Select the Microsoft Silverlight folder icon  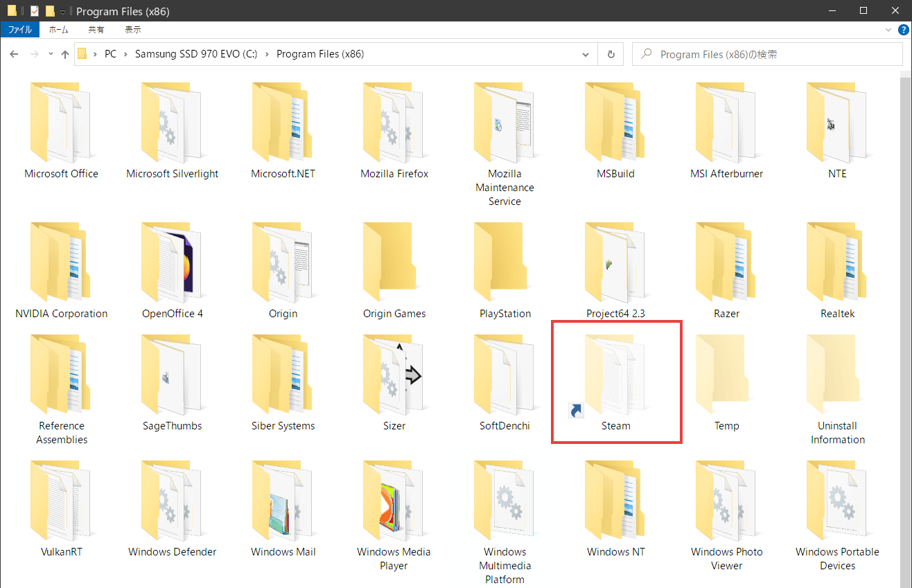pos(172,123)
